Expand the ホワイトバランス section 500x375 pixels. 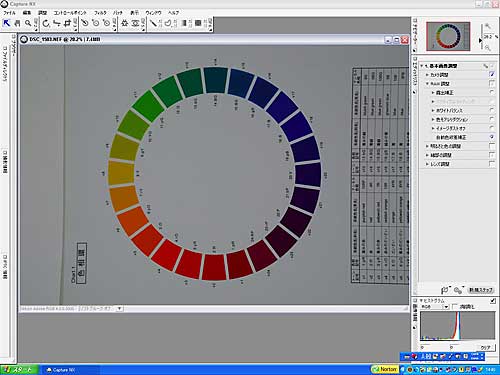[x=433, y=110]
